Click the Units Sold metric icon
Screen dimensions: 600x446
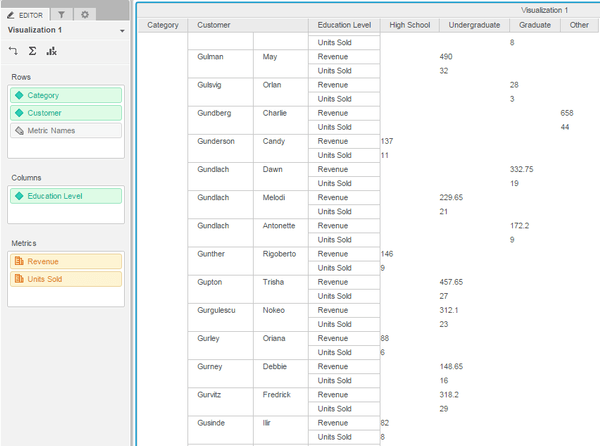19,279
